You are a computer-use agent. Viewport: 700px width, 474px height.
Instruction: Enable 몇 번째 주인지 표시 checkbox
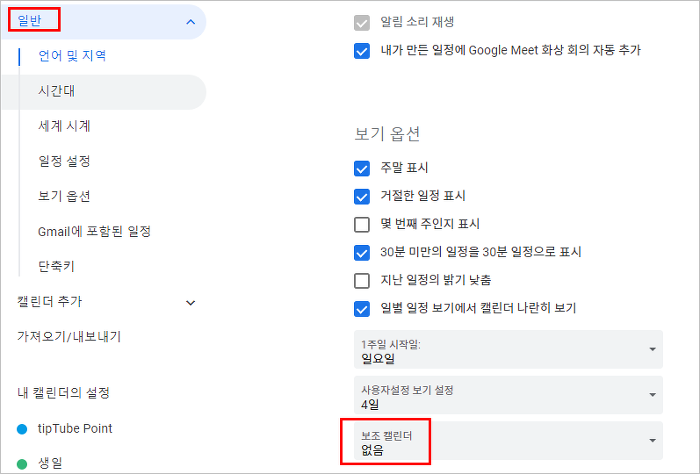coord(362,225)
